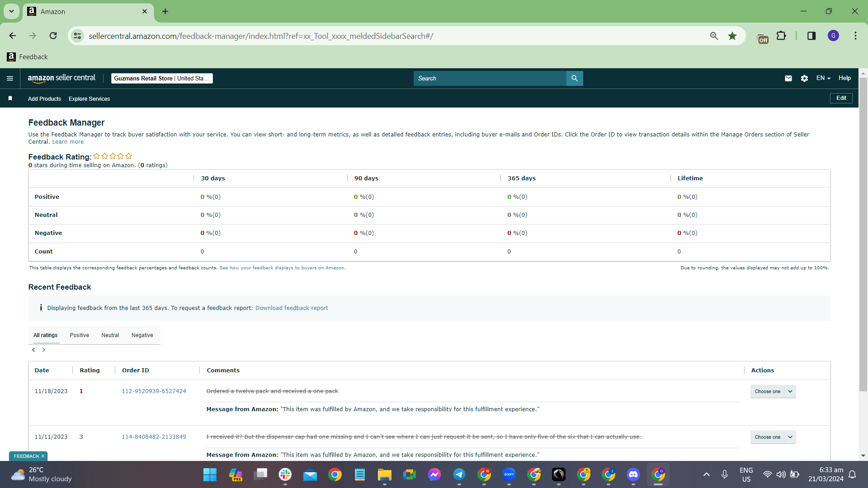
Task: Open the notifications bell in system tray
Action: 852,474
